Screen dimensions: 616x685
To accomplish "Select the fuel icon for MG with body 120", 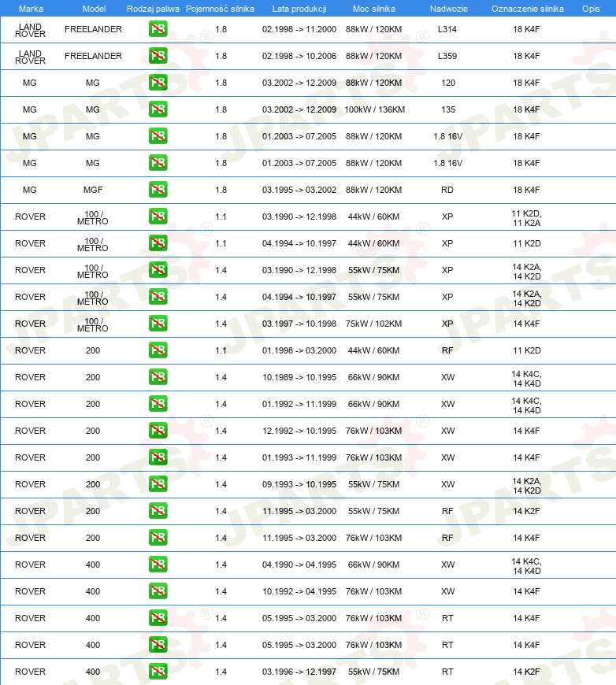I will point(158,83).
